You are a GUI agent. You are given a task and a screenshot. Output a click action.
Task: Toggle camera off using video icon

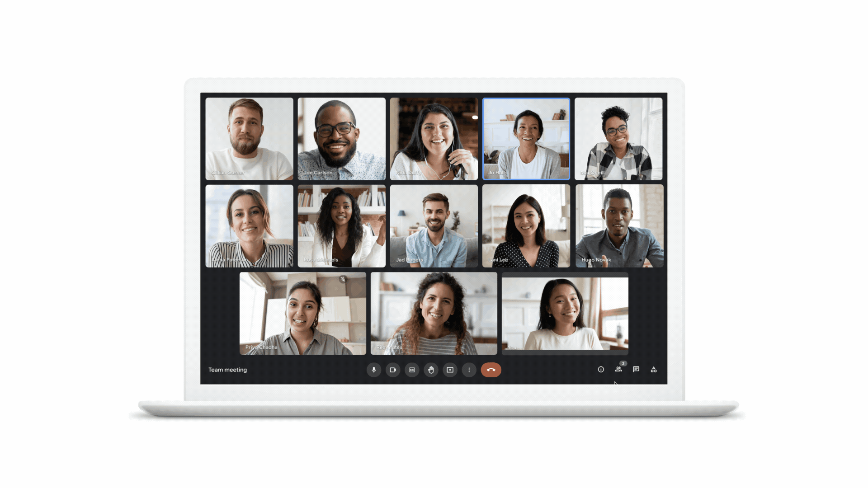tap(392, 370)
